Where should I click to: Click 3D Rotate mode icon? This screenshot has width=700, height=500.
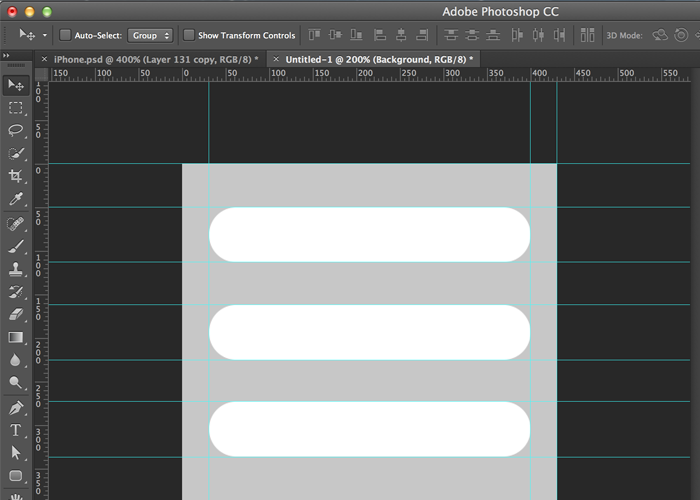click(660, 35)
